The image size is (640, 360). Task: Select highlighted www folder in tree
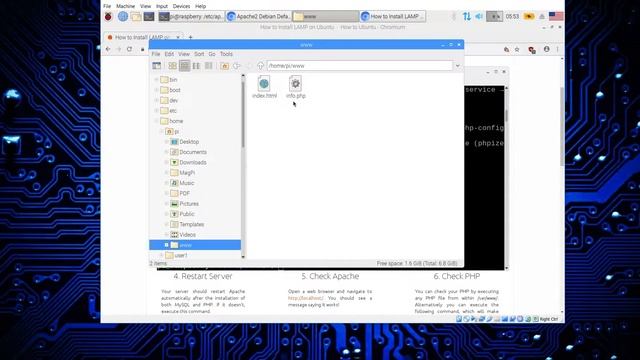(x=195, y=245)
